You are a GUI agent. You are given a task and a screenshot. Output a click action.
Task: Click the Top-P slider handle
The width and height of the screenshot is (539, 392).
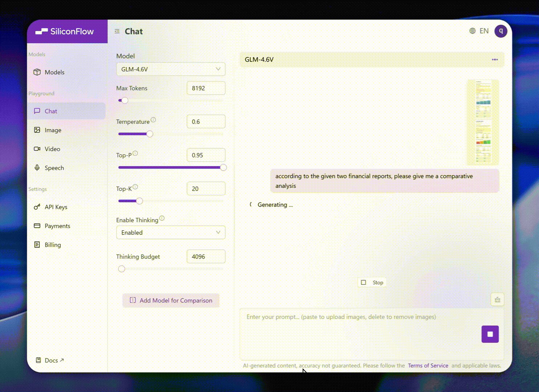[x=223, y=167]
